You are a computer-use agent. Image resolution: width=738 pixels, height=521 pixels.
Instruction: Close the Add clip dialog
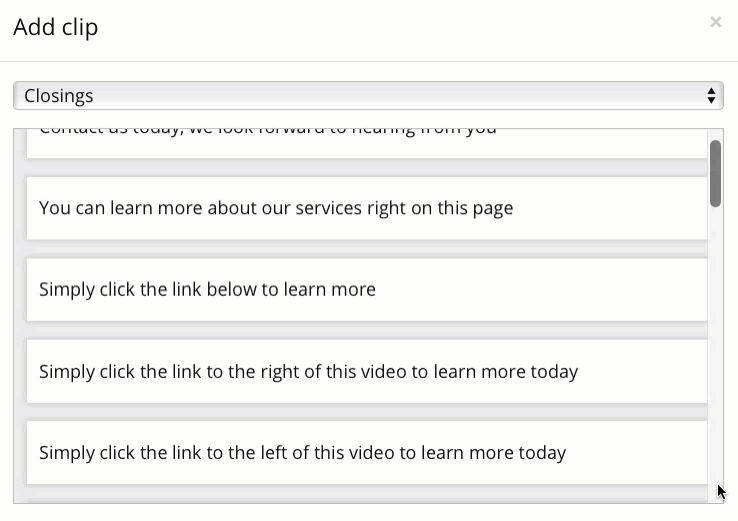pos(715,22)
